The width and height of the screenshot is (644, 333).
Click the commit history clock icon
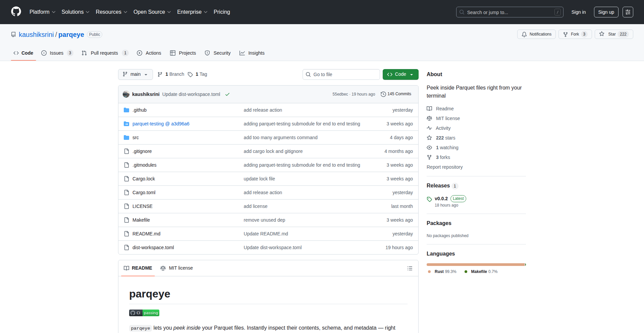(384, 94)
